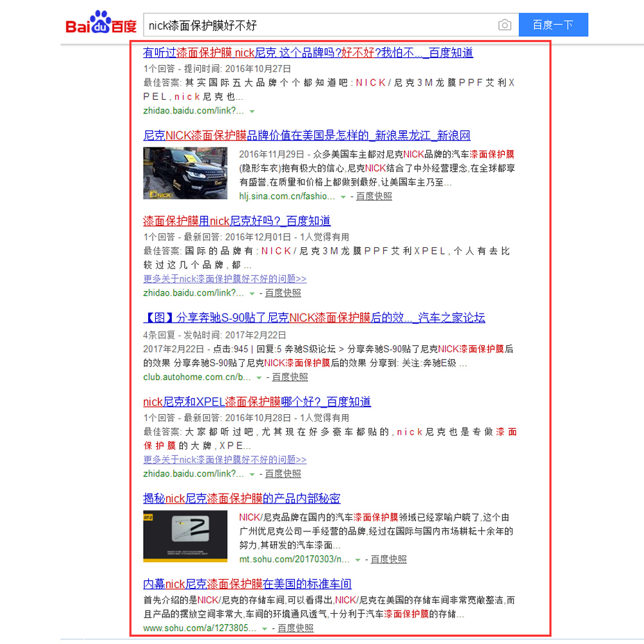Expand dropdown arrow next to club.autohome.com.cn URL
This screenshot has height=644, width=644.
(x=259, y=377)
